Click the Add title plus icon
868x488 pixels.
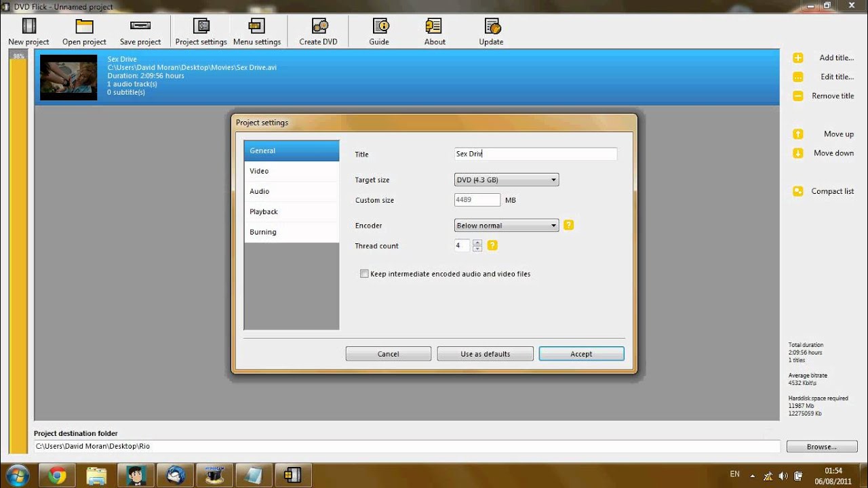click(798, 58)
